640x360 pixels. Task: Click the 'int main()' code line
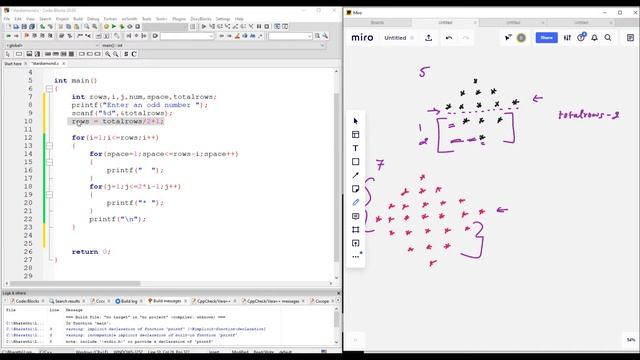76,80
